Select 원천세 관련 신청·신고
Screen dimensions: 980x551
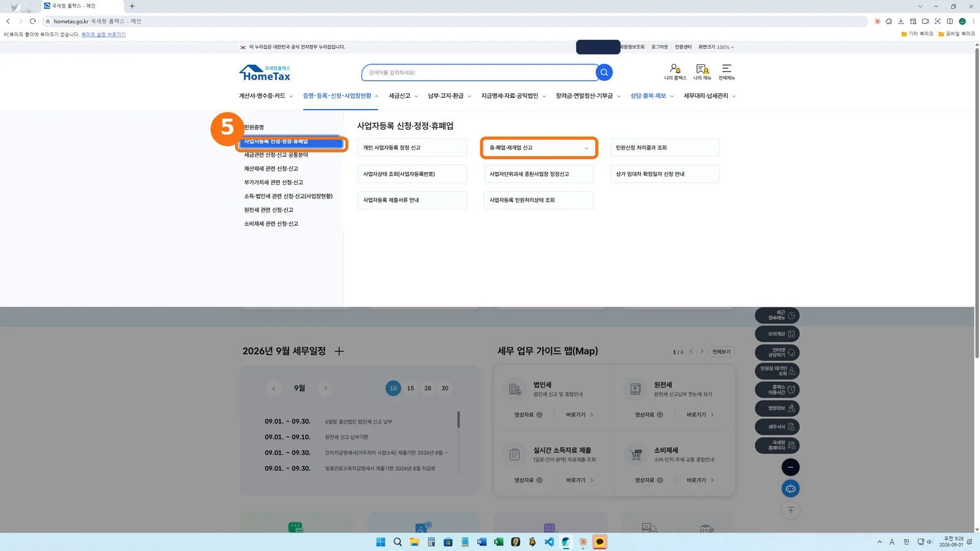[268, 210]
